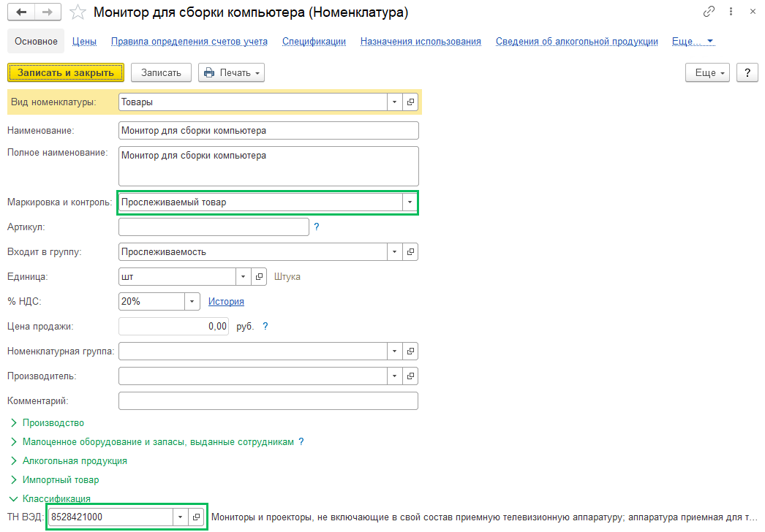765x532 pixels.
Task: Open the ТН ВЭД code dropdown
Action: (x=181, y=517)
